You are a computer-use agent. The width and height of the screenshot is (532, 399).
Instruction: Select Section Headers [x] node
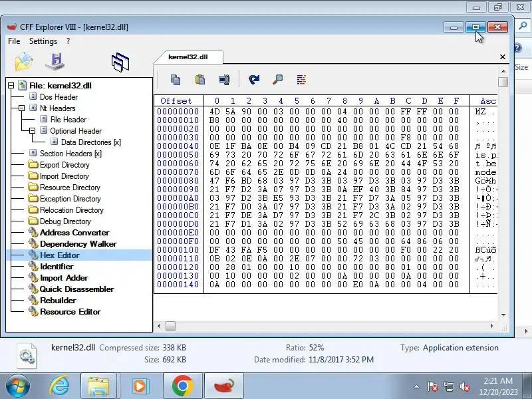click(70, 154)
